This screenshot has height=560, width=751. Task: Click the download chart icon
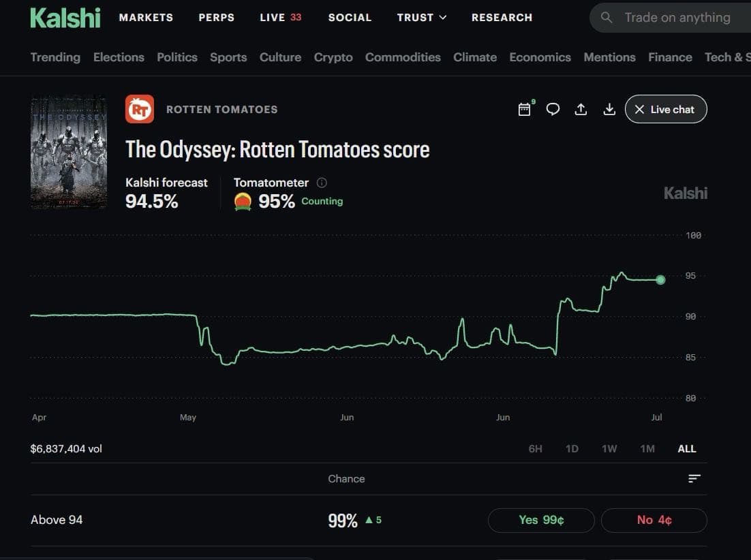pos(609,109)
